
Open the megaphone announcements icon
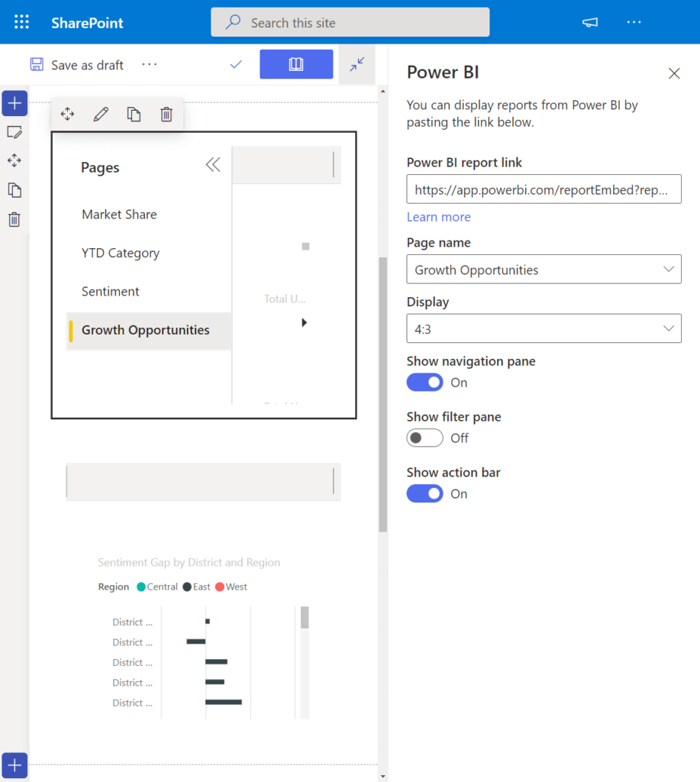[590, 22]
